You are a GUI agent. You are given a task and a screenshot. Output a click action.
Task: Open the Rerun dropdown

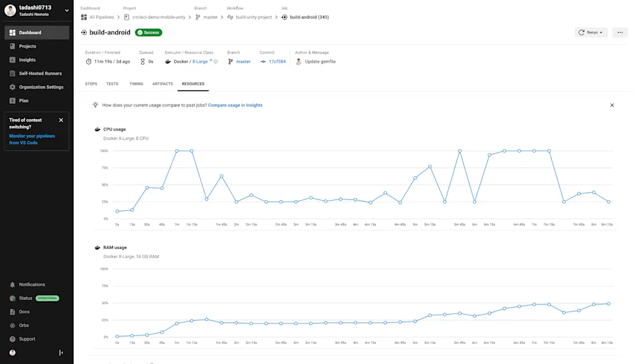click(591, 32)
